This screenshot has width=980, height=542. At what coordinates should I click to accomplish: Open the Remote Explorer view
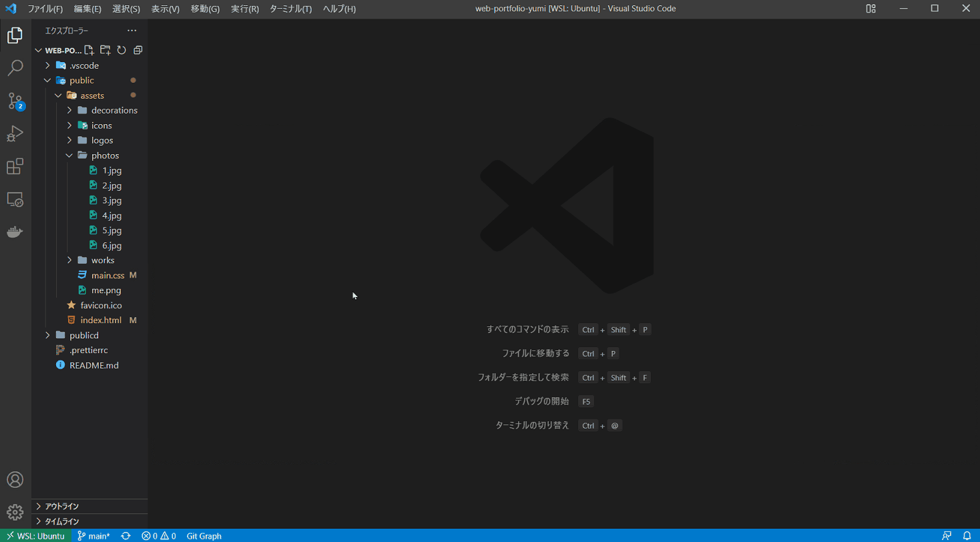15,199
